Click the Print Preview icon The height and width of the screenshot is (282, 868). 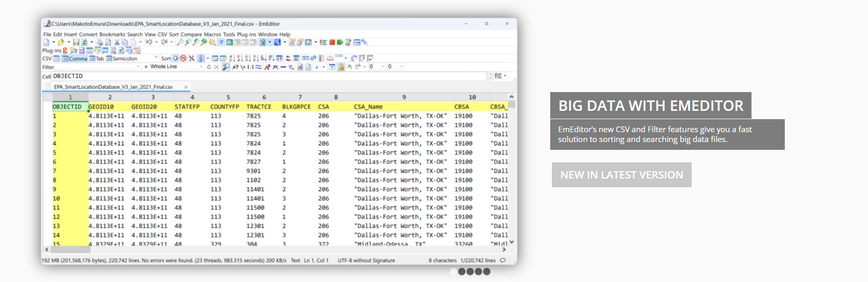[108, 42]
